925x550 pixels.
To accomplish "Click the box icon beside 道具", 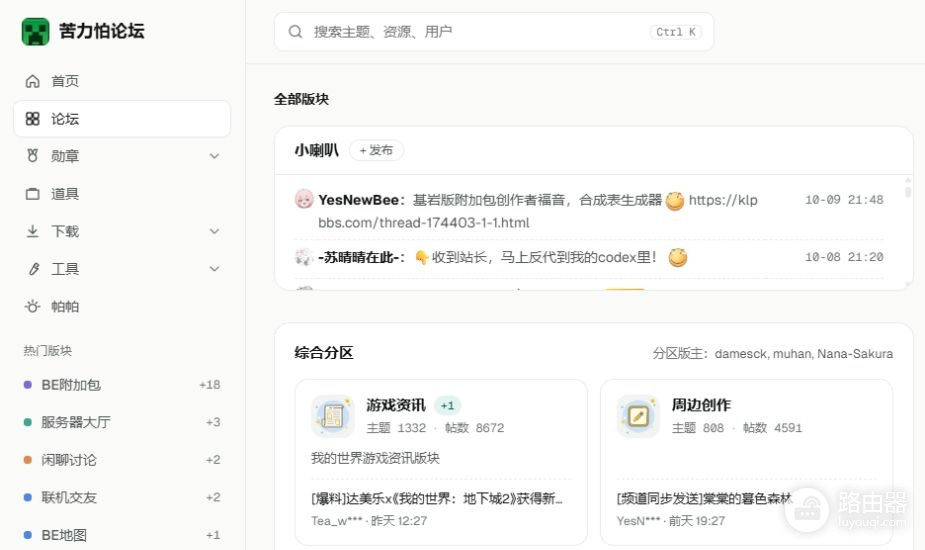I will click(x=32, y=194).
